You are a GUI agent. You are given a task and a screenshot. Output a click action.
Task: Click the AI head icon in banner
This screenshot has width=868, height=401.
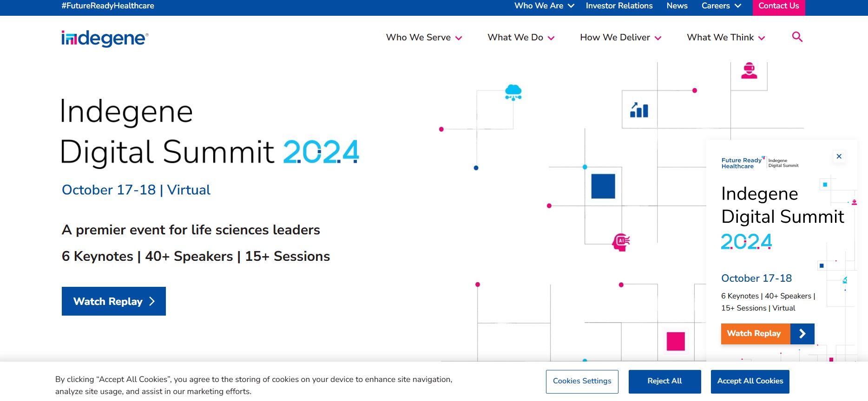(x=621, y=242)
